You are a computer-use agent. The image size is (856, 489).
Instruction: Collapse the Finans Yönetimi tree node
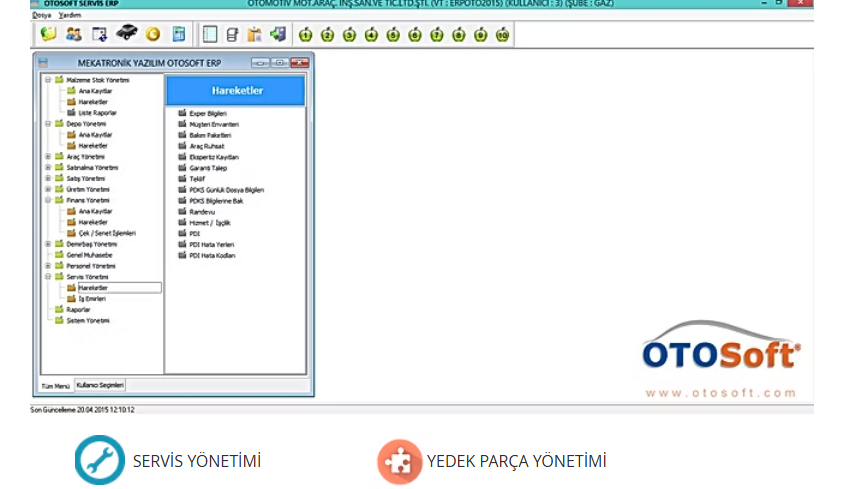(48, 200)
